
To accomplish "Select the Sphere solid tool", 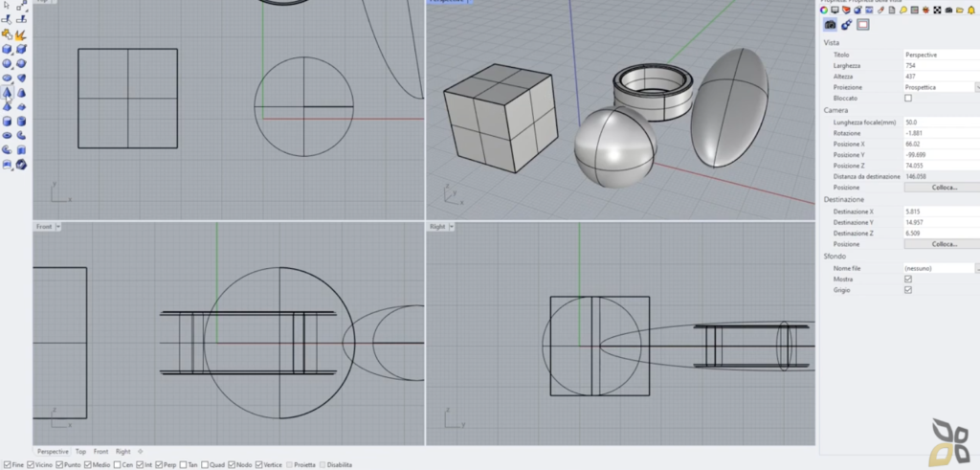I will (x=7, y=63).
